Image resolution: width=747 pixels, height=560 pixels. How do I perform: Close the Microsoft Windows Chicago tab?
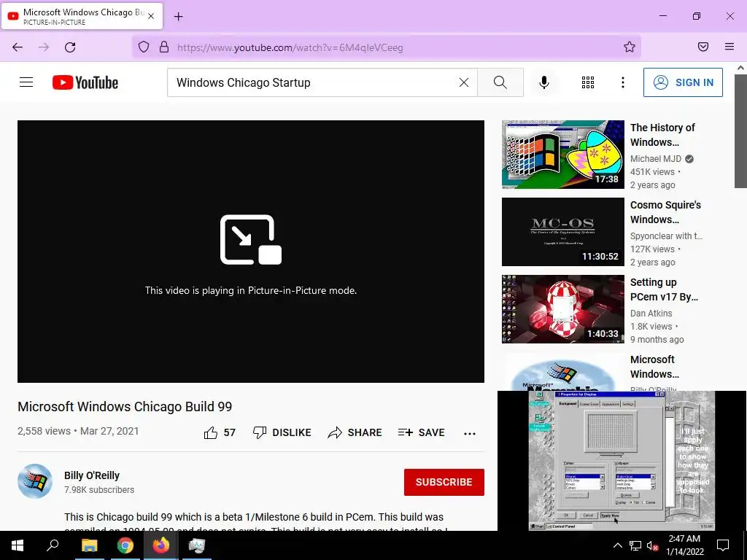(151, 16)
